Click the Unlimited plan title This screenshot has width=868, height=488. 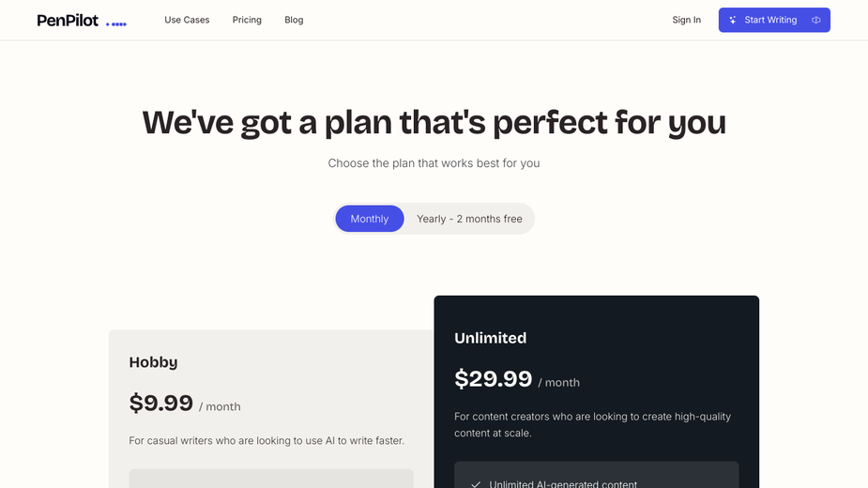pyautogui.click(x=490, y=338)
